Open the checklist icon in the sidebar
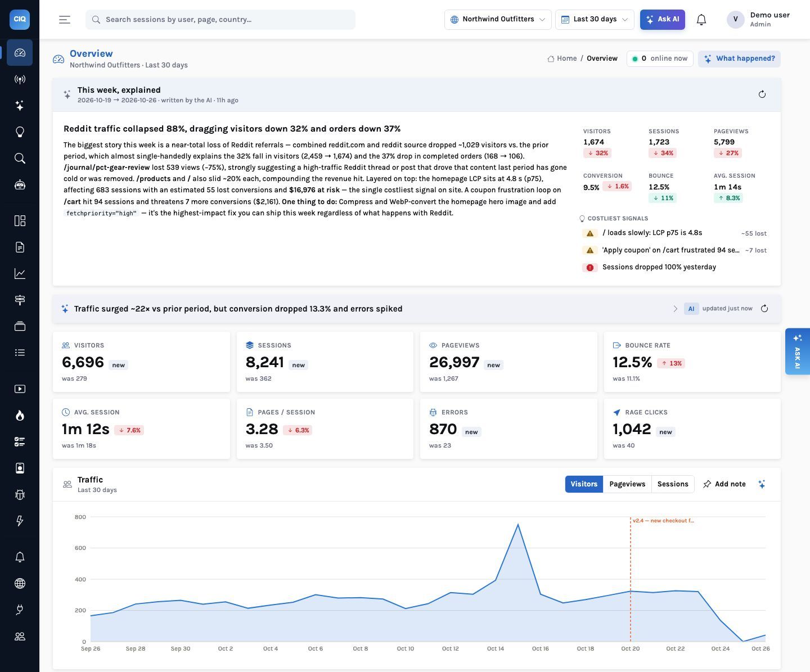The width and height of the screenshot is (810, 672). click(x=20, y=442)
